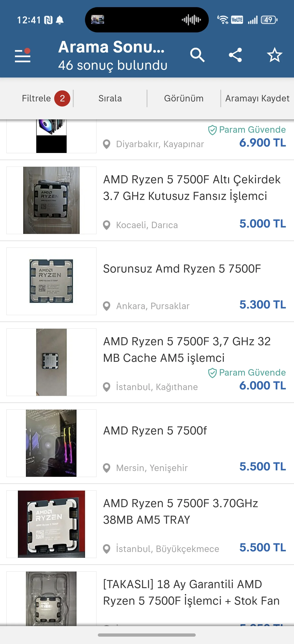Open the TAKASLI 18 Ay Garantili listing
The height and width of the screenshot is (644, 294).
coord(191,592)
